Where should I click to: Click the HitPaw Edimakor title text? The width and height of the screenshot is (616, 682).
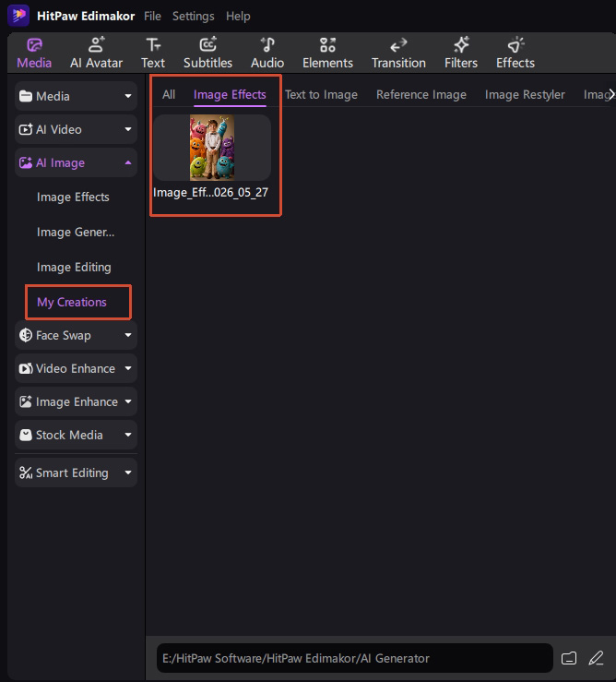86,16
